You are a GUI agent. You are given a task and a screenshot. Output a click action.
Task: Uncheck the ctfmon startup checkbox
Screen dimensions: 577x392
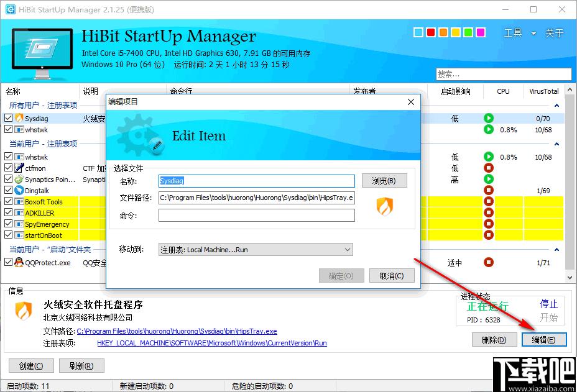point(9,168)
